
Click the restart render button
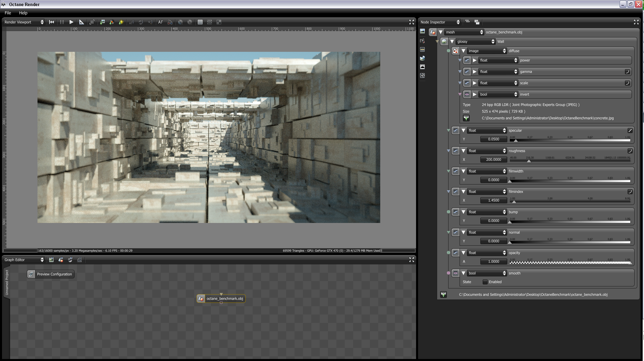52,22
